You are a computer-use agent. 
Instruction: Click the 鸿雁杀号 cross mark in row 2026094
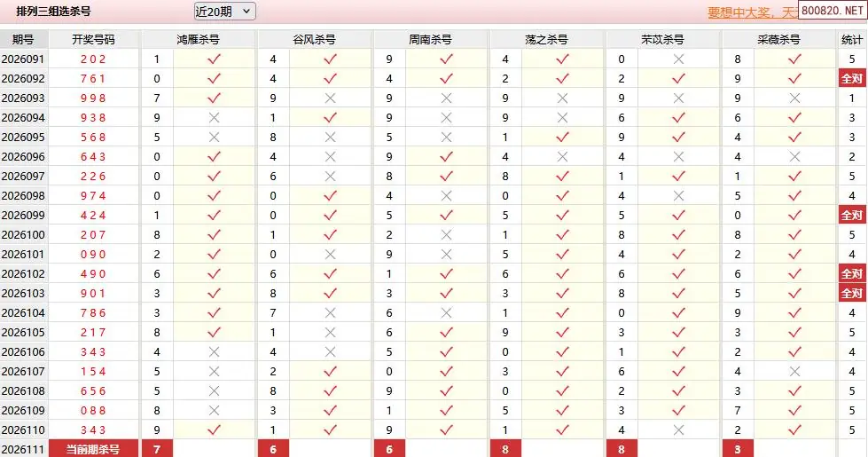pyautogui.click(x=213, y=117)
